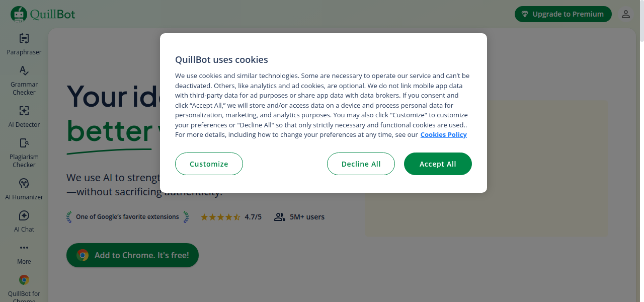
Task: Open the account profile icon
Action: (625, 14)
